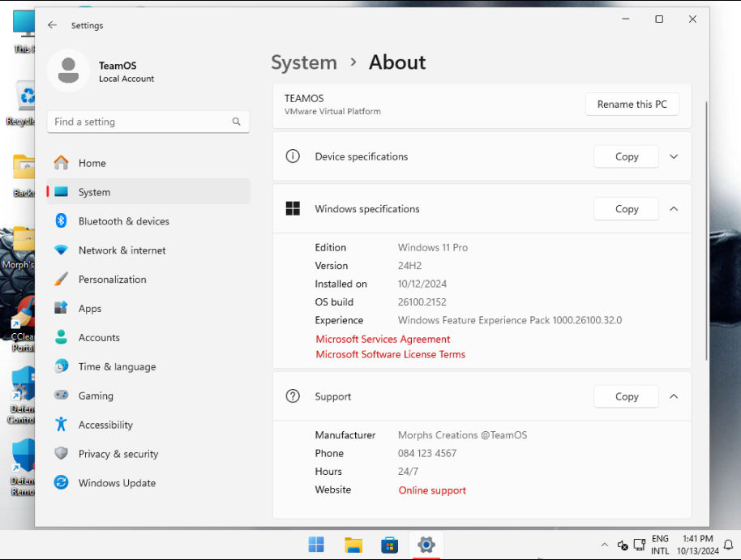Screen dimensions: 741x560
Task: Open Microsoft Services Agreement link
Action: (383, 339)
